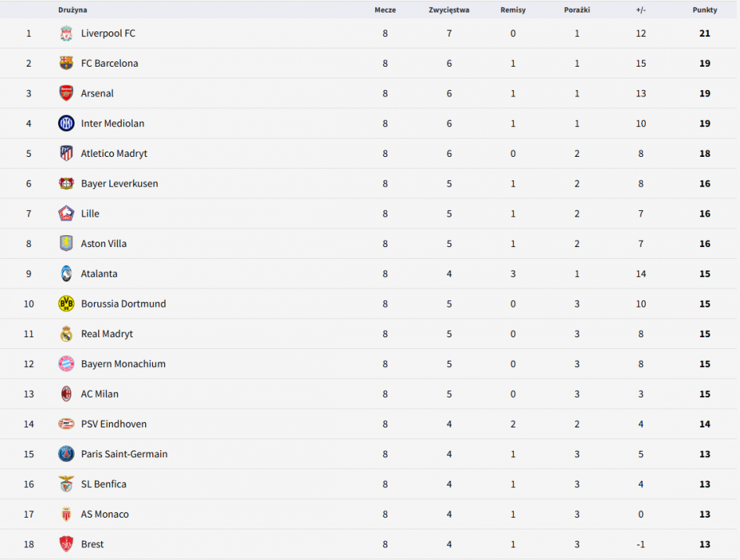Open the Atletico Madryt team link
740x560 pixels.
click(x=114, y=154)
